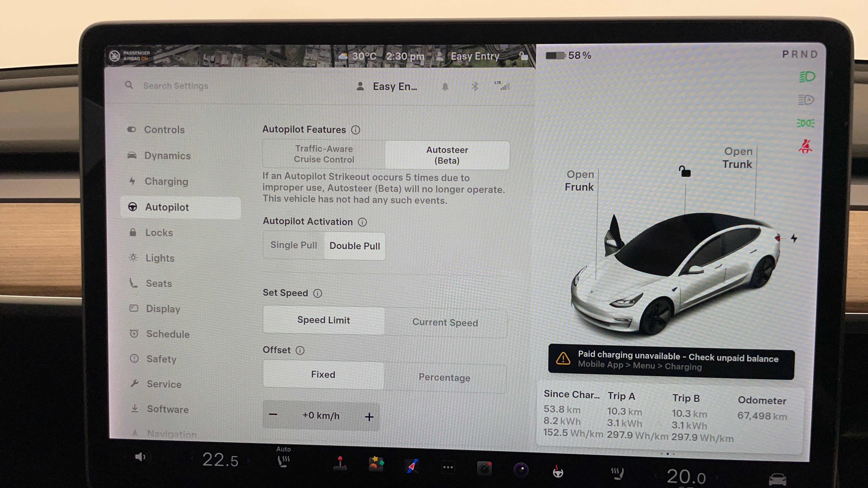Viewport: 868px width, 488px height.
Task: Select Traffic-Aware Cruise Control option
Action: tap(324, 154)
